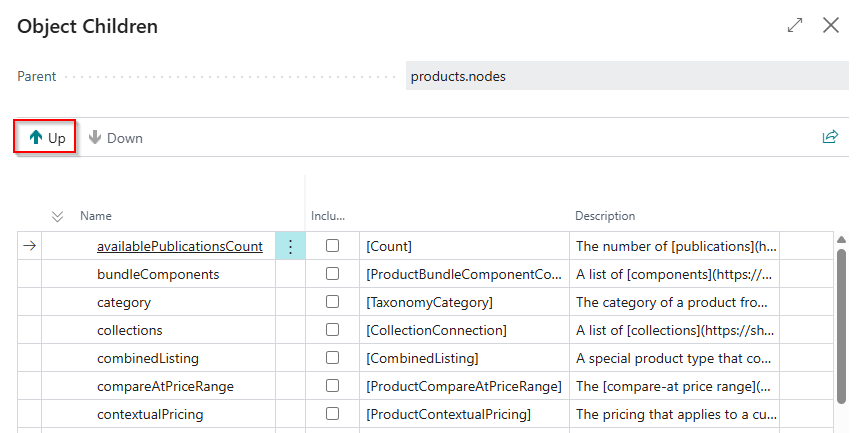Click description 'The category of a product fro...'

click(674, 302)
